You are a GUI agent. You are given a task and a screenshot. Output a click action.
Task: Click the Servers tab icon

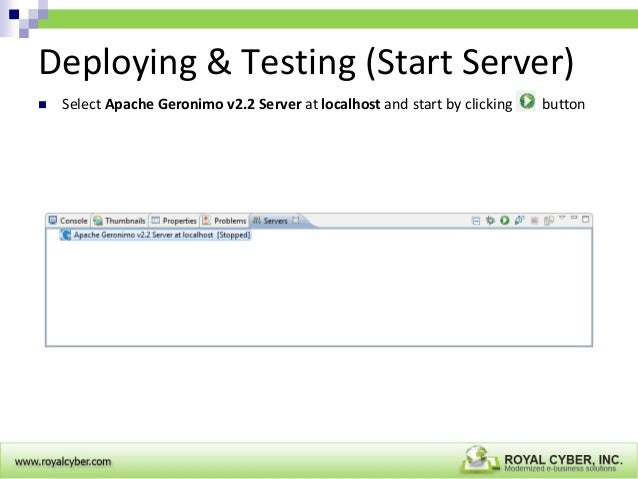tap(256, 221)
